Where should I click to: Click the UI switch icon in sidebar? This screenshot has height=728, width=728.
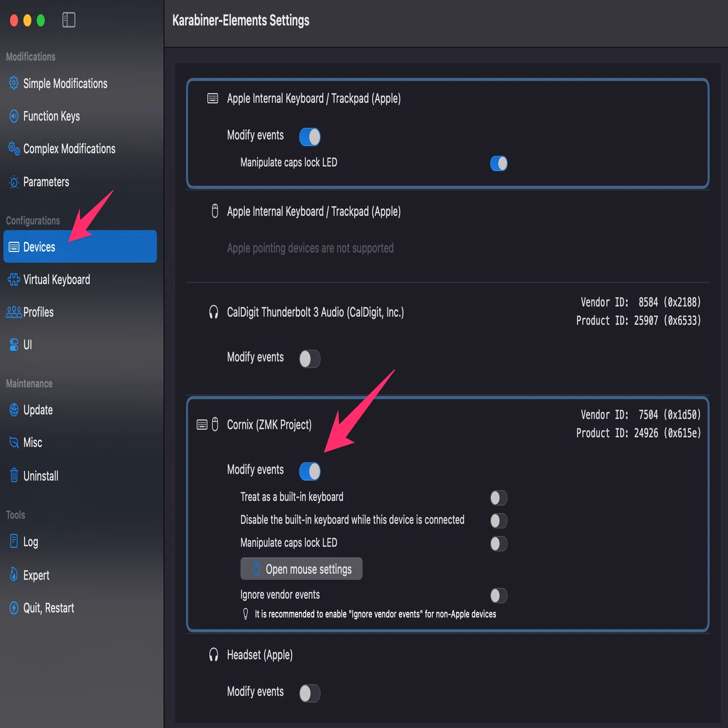[14, 345]
